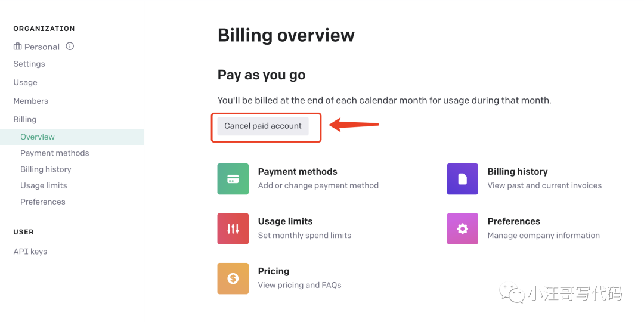Open Payment methods in the sidebar submenu
Image resolution: width=644 pixels, height=322 pixels.
(x=55, y=153)
